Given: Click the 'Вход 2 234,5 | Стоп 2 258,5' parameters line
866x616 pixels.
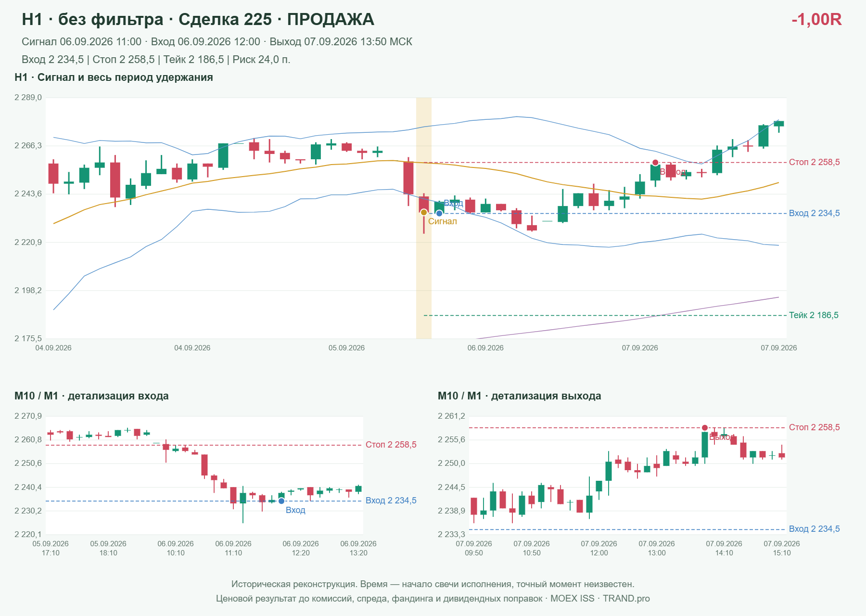Looking at the screenshot, I should pyautogui.click(x=156, y=60).
